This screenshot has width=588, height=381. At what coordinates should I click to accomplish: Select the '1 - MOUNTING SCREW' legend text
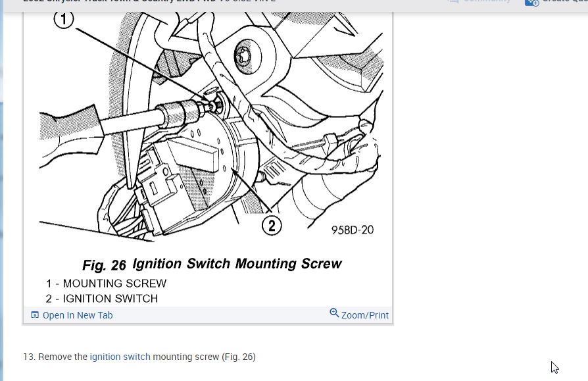click(x=106, y=284)
